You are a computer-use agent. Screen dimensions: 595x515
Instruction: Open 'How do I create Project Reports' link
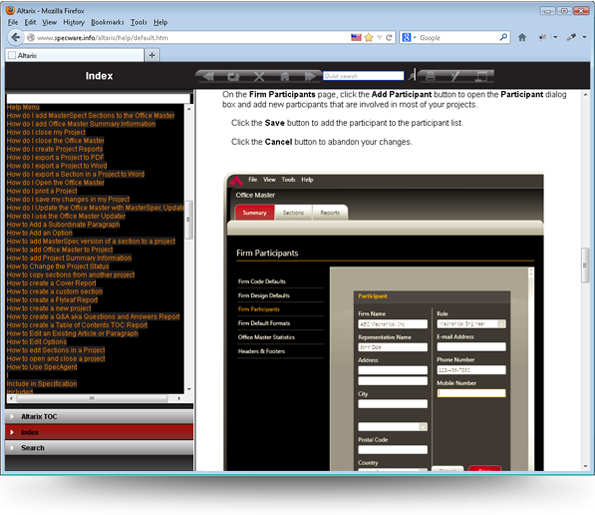55,149
